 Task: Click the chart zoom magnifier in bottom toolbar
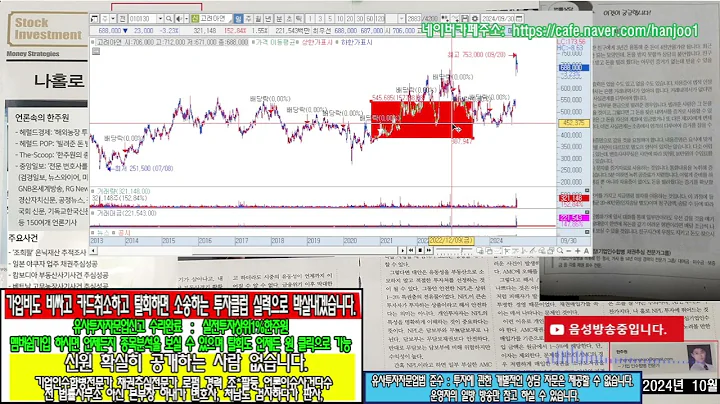(560, 251)
